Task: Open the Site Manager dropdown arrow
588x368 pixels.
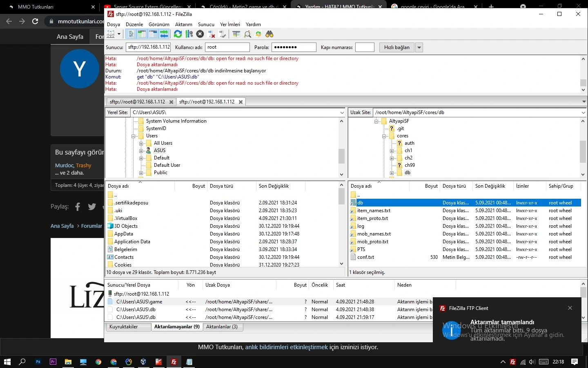Action: (x=119, y=34)
